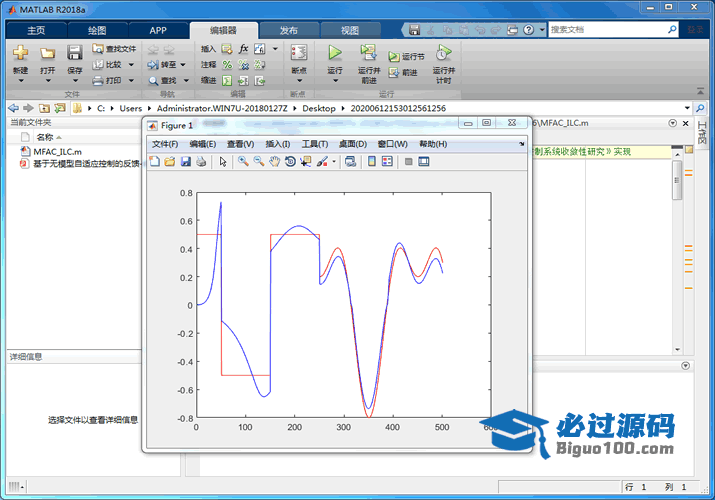Viewport: 715px width, 500px height.
Task: Click the green Run (运行) arrow
Action: (x=335, y=53)
